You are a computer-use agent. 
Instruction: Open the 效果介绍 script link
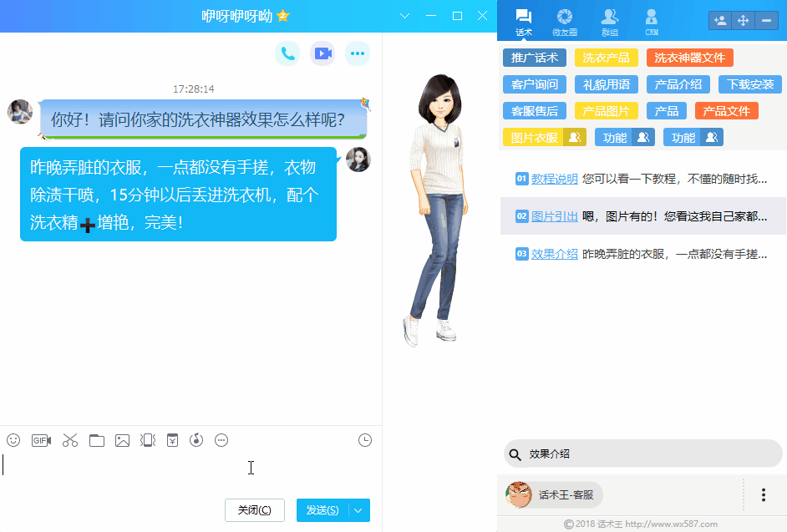pyautogui.click(x=555, y=254)
